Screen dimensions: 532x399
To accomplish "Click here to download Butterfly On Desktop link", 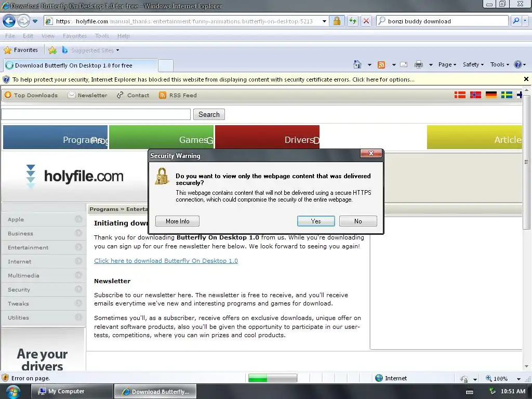I will [166, 261].
